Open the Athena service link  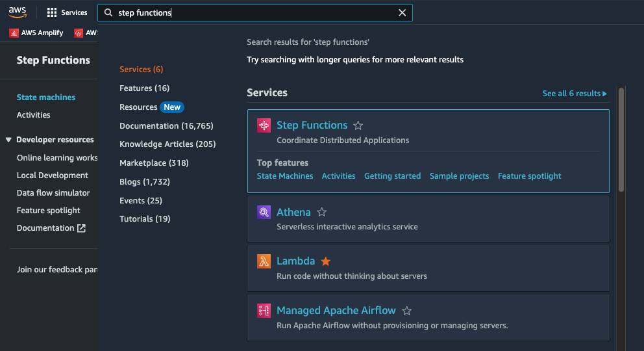293,212
